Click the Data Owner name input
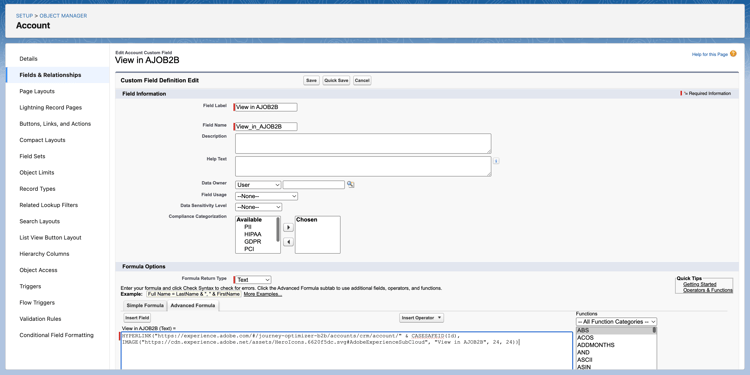 pyautogui.click(x=314, y=185)
